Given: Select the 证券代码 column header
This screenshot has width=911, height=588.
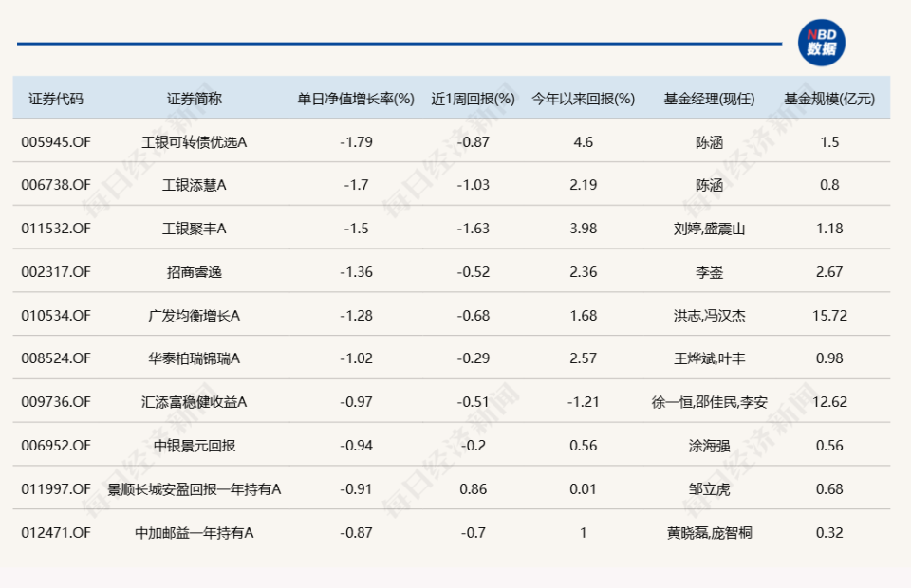Looking at the screenshot, I should pos(56,99).
